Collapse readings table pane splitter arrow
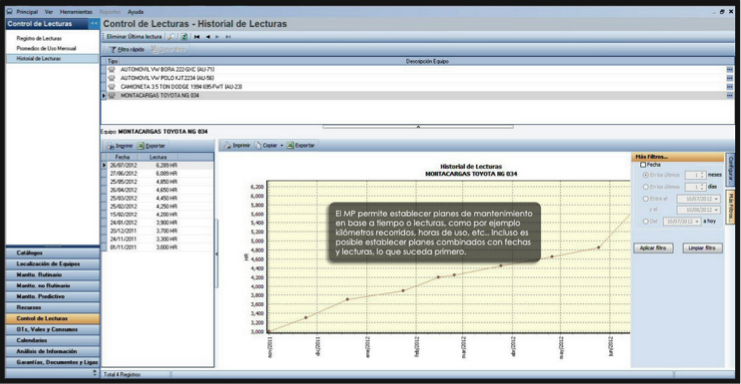This screenshot has width=741, height=384. coord(216,254)
